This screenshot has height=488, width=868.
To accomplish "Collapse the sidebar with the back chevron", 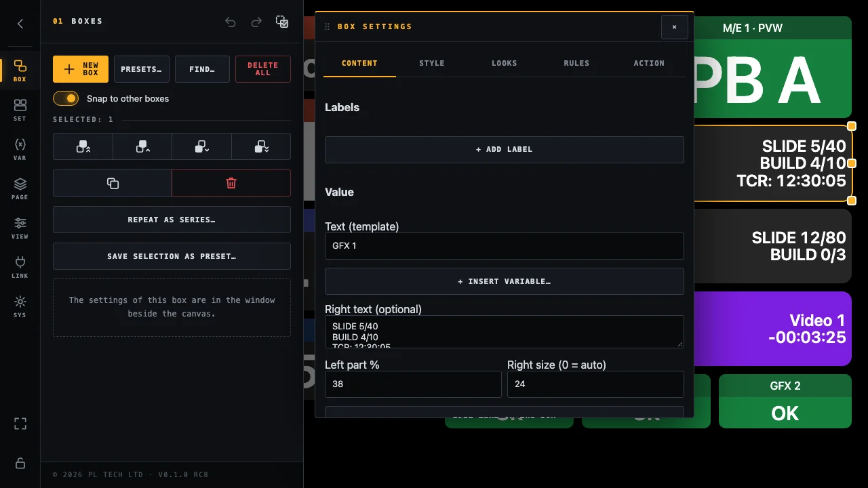I will (20, 24).
